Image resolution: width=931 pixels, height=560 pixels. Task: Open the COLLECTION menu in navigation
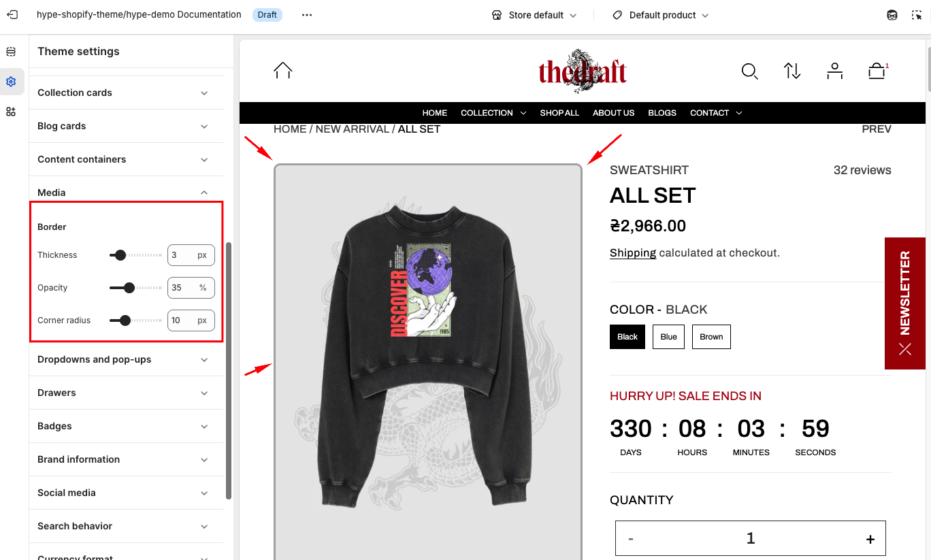pos(493,113)
